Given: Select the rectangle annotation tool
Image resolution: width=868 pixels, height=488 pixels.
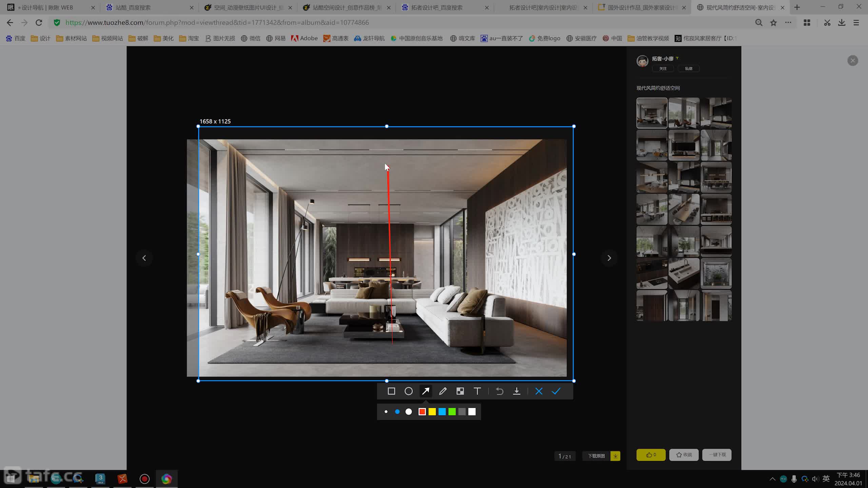Looking at the screenshot, I should click(x=391, y=391).
